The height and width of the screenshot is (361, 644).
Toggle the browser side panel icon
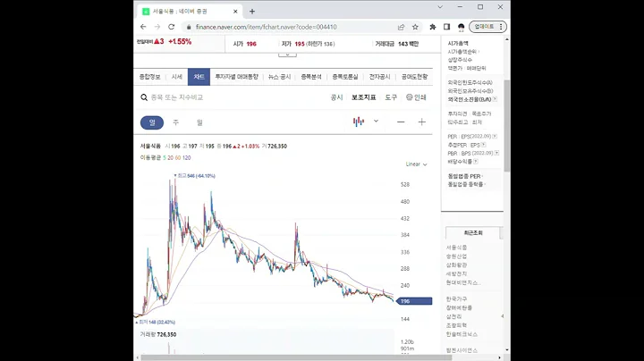(446, 27)
